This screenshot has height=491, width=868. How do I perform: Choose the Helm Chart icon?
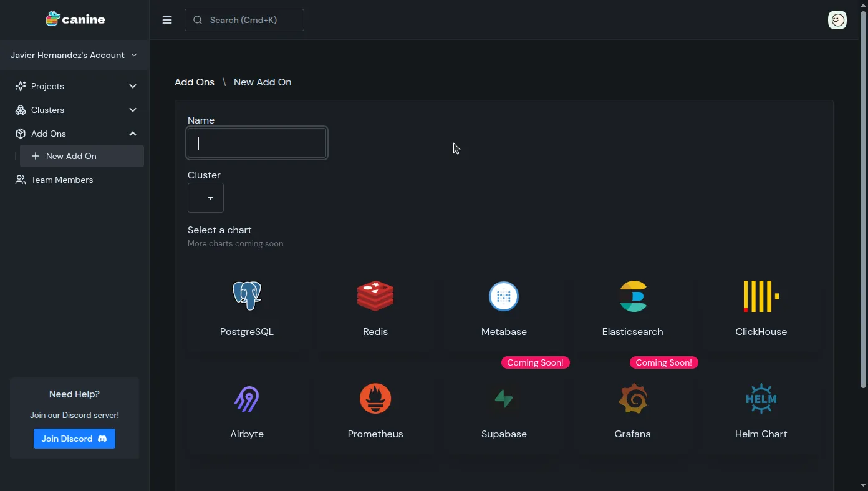761,398
